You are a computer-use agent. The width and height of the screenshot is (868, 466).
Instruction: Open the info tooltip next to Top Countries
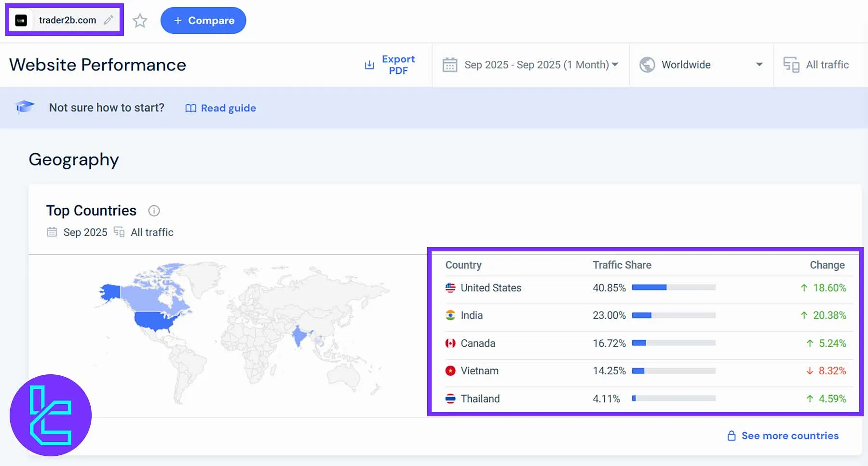tap(154, 210)
